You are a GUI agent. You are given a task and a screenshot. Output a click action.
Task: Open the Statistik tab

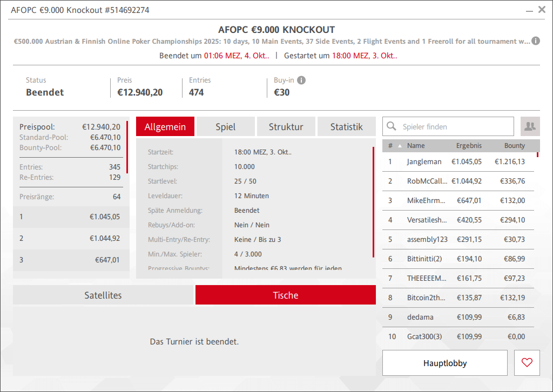pyautogui.click(x=346, y=127)
